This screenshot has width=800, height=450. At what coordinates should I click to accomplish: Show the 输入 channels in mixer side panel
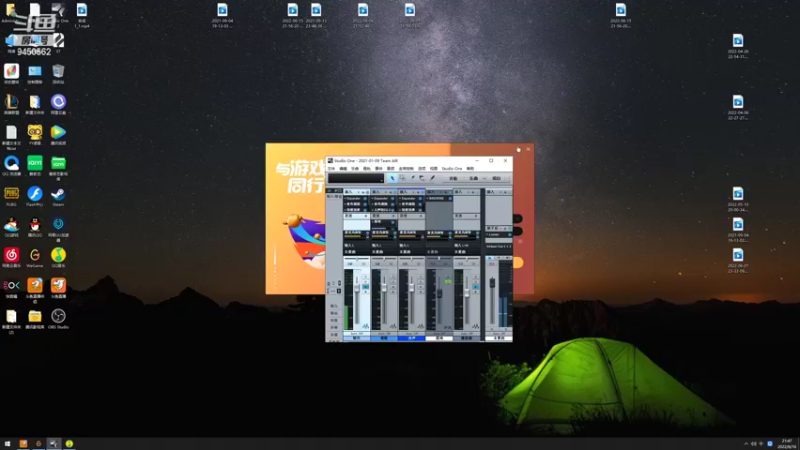[x=334, y=306]
